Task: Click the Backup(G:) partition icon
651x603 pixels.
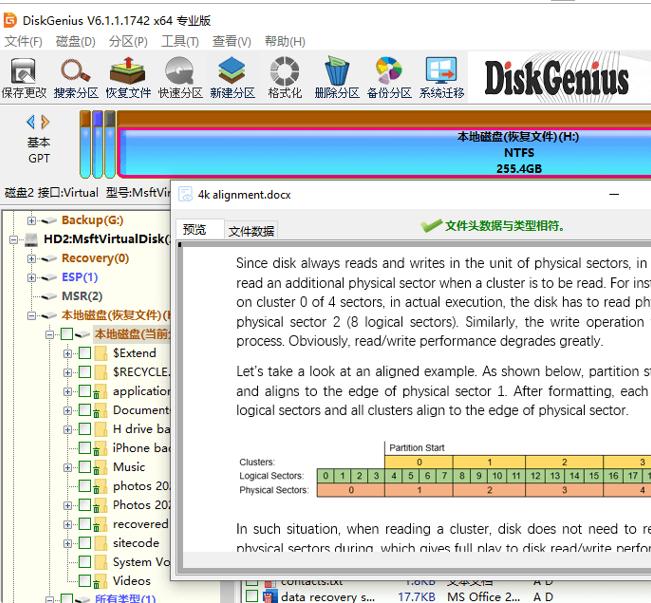Action: click(49, 220)
